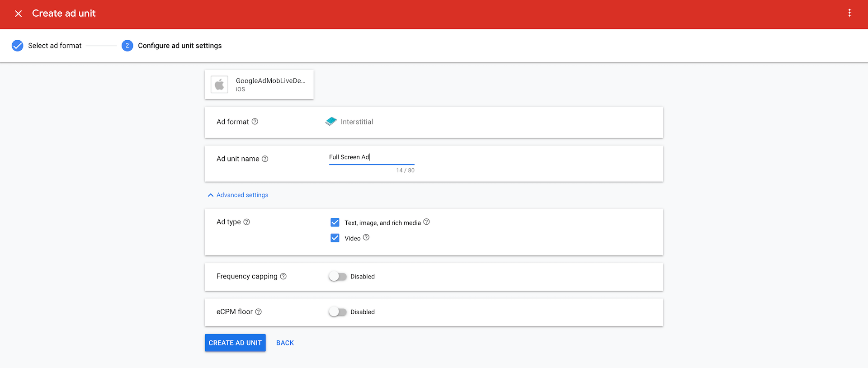Image resolution: width=868 pixels, height=368 pixels.
Task: Enable the eCPM floor toggle
Action: point(337,312)
